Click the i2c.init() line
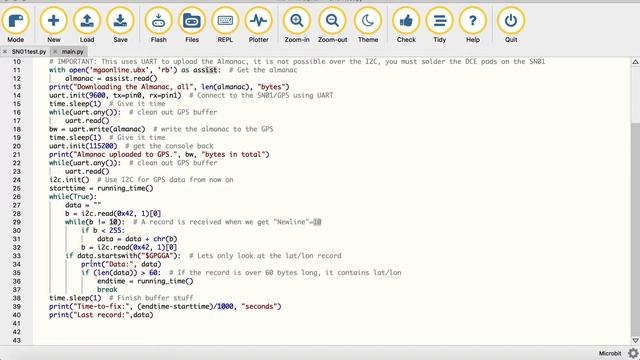Screen dimensions: 640x360 [x=69, y=180]
